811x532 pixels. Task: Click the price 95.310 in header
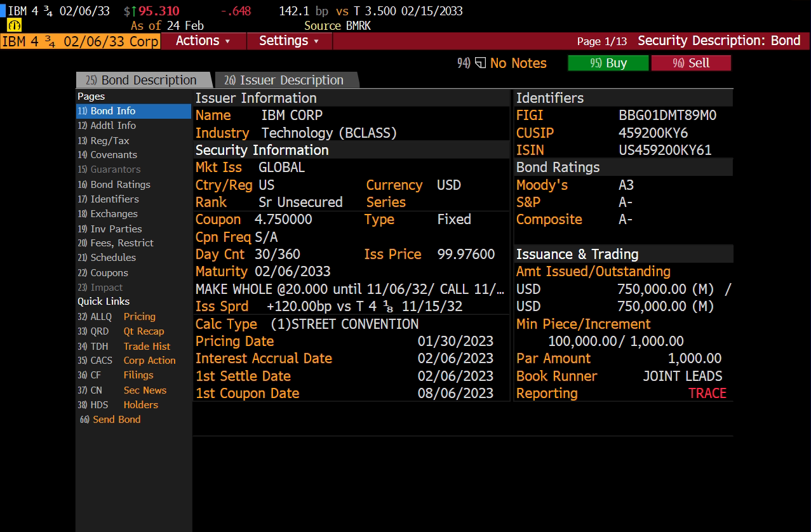(159, 11)
